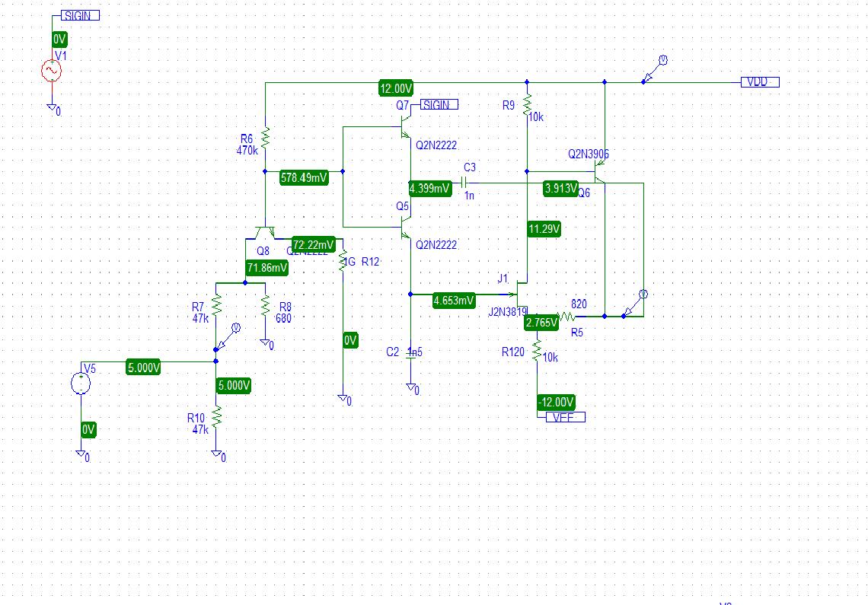The width and height of the screenshot is (868, 605).
Task: Click the 10k value of R120
Action: [x=550, y=358]
